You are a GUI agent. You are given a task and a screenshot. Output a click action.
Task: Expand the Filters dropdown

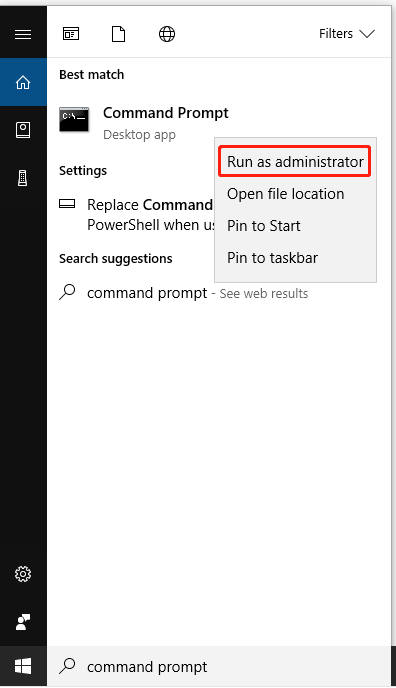point(346,34)
